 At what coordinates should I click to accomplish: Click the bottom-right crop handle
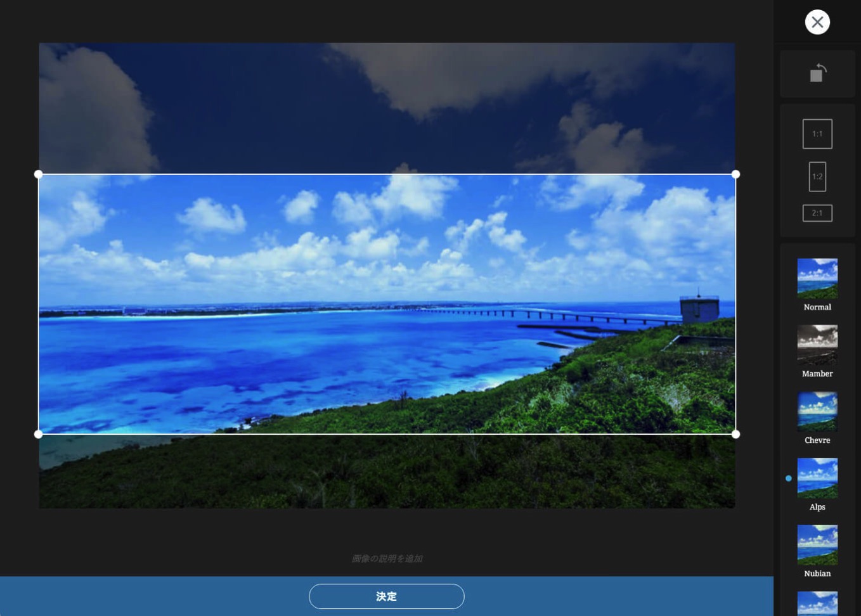click(x=735, y=434)
